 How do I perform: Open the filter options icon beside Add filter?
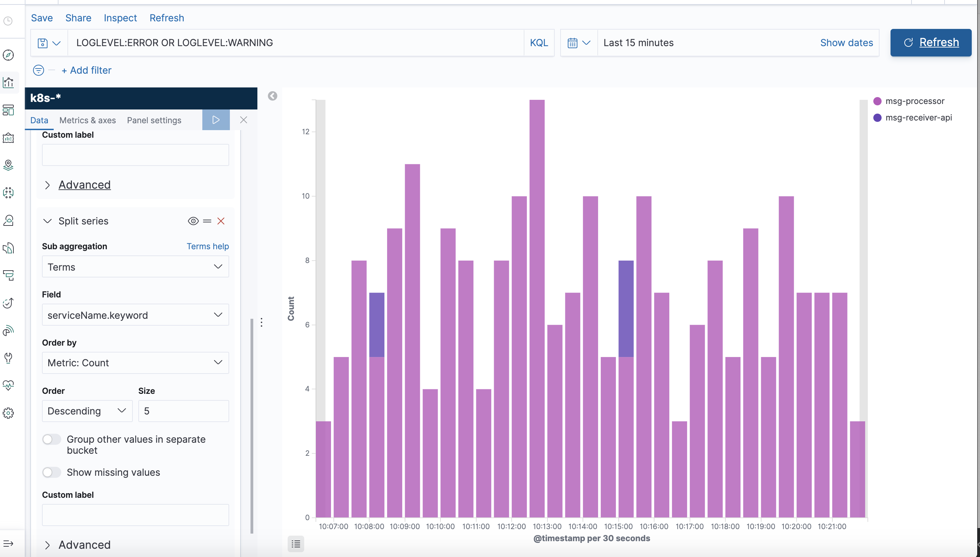pyautogui.click(x=39, y=70)
